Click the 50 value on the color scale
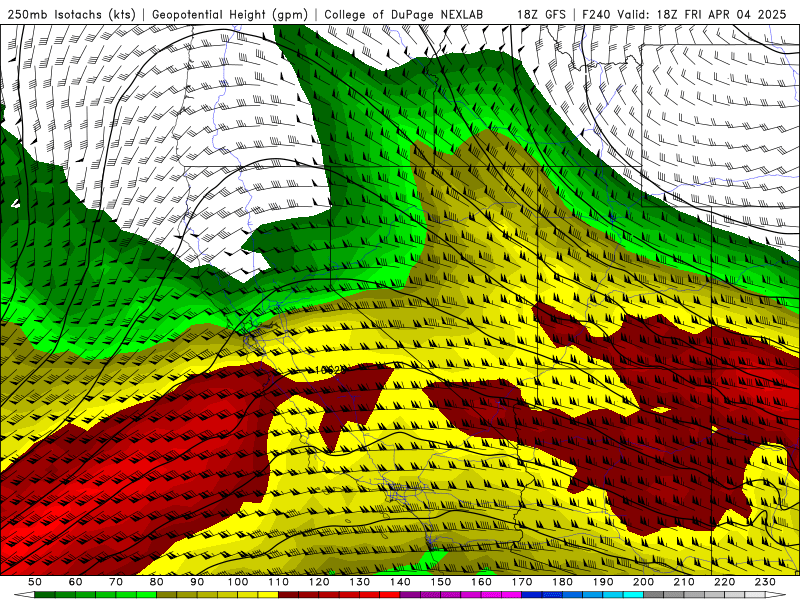 pyautogui.click(x=35, y=582)
